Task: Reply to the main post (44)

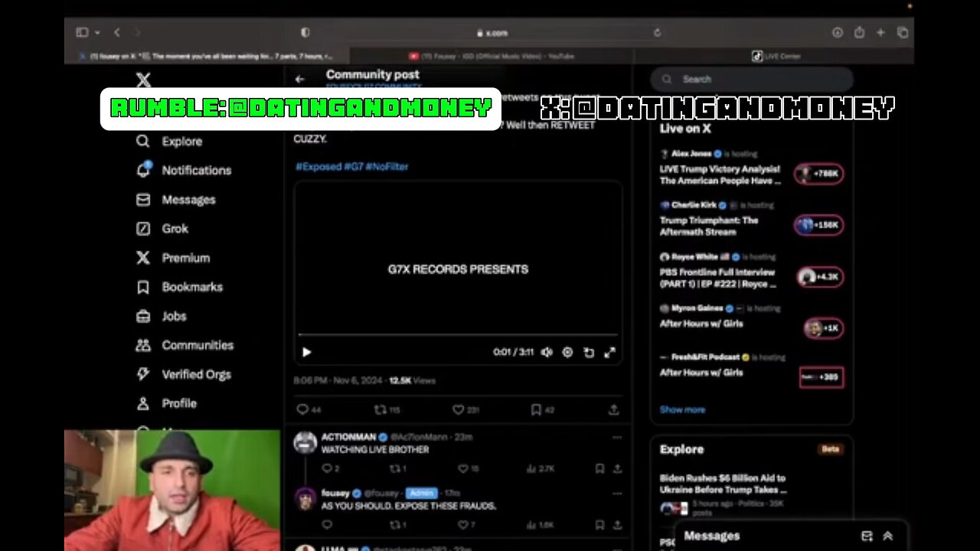Action: 309,410
